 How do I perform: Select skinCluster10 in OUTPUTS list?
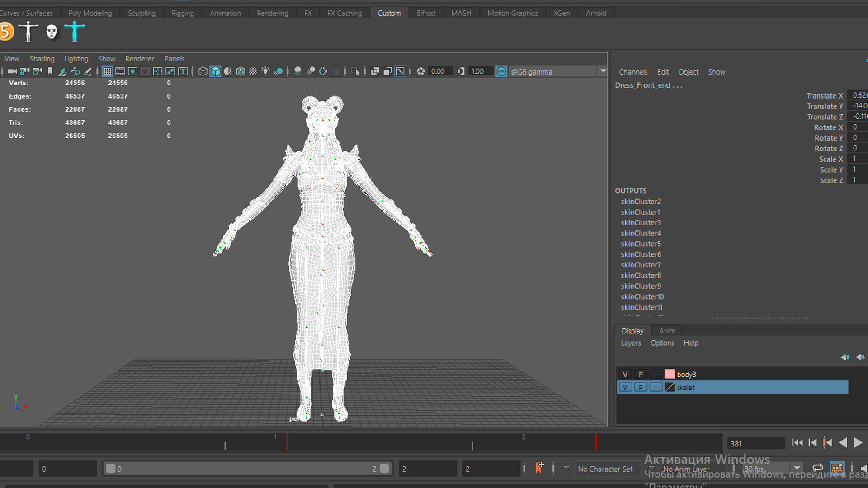pyautogui.click(x=642, y=297)
